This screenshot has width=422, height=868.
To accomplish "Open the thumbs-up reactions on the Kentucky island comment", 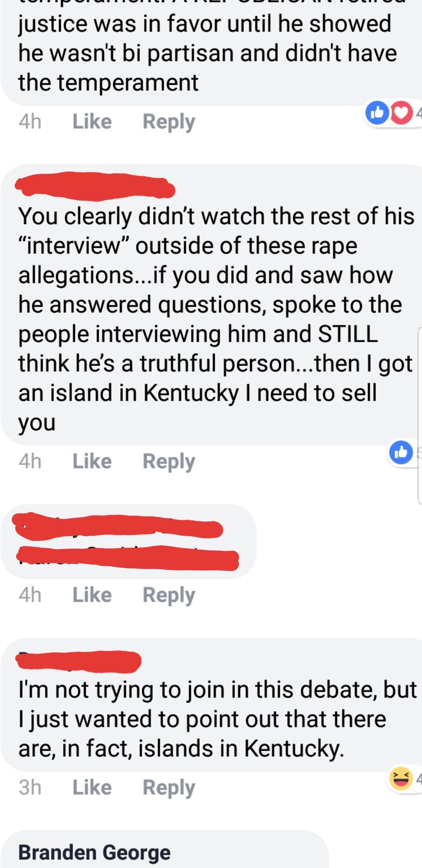I will [x=401, y=453].
